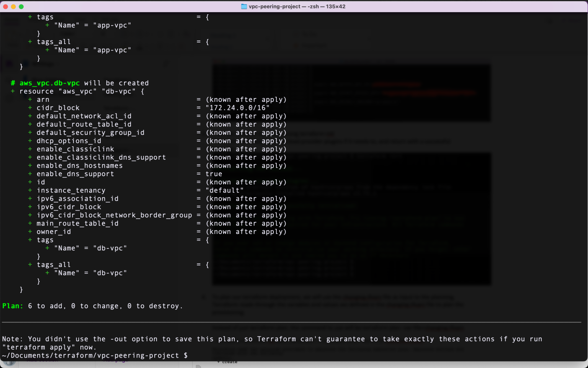Click the "default_route_table_id" attribute
588x368 pixels.
[84, 124]
